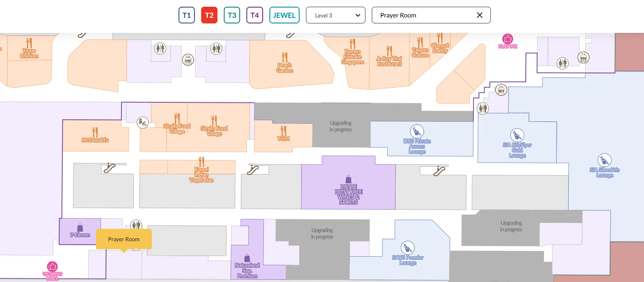Image resolution: width=644 pixels, height=282 pixels.
Task: Select the Taiwan Culture dining marker
Action: 420,48
